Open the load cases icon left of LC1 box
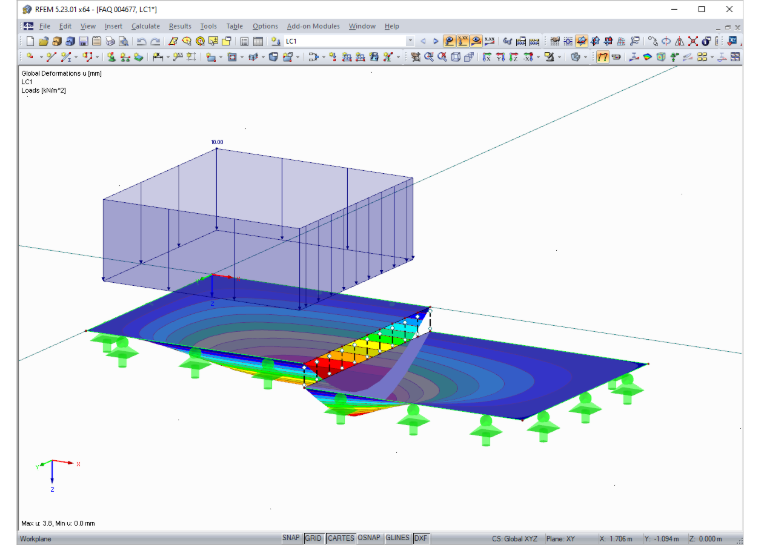Viewport: 760px width, 545px height. click(275, 41)
